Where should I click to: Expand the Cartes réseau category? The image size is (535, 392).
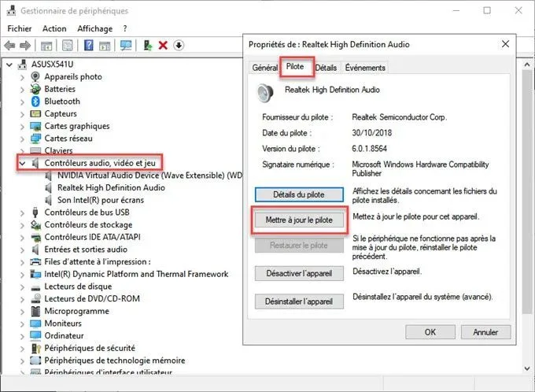coord(22,139)
